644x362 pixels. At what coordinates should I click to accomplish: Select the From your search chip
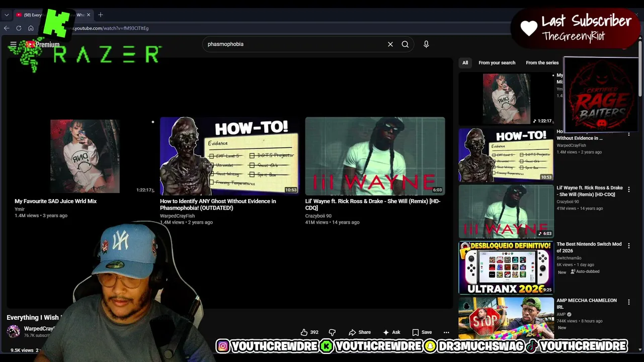coord(497,63)
